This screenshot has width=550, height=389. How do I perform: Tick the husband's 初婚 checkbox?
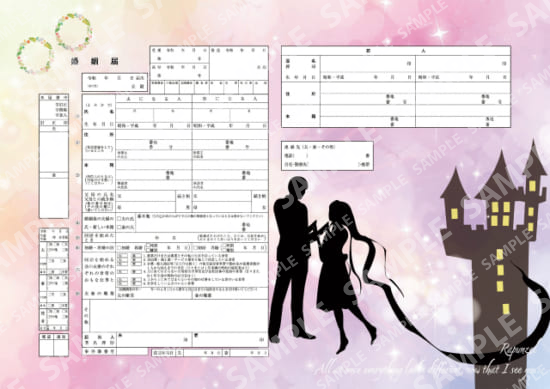(119, 248)
